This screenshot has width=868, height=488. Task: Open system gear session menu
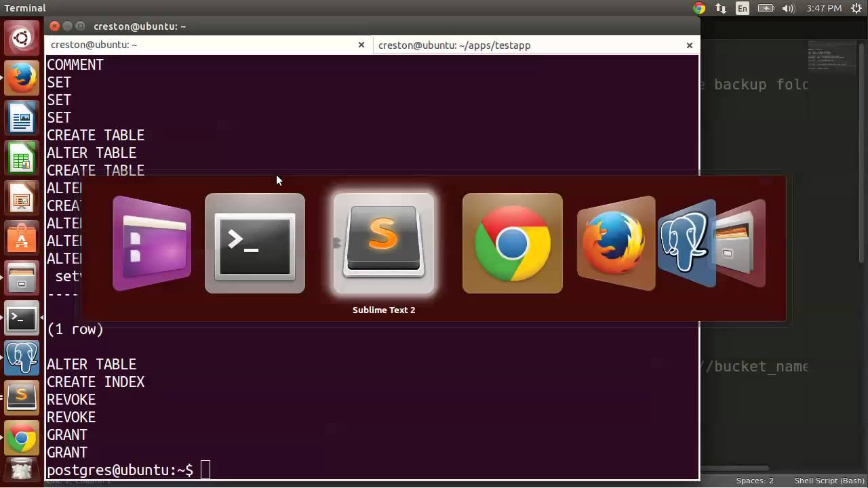point(856,8)
